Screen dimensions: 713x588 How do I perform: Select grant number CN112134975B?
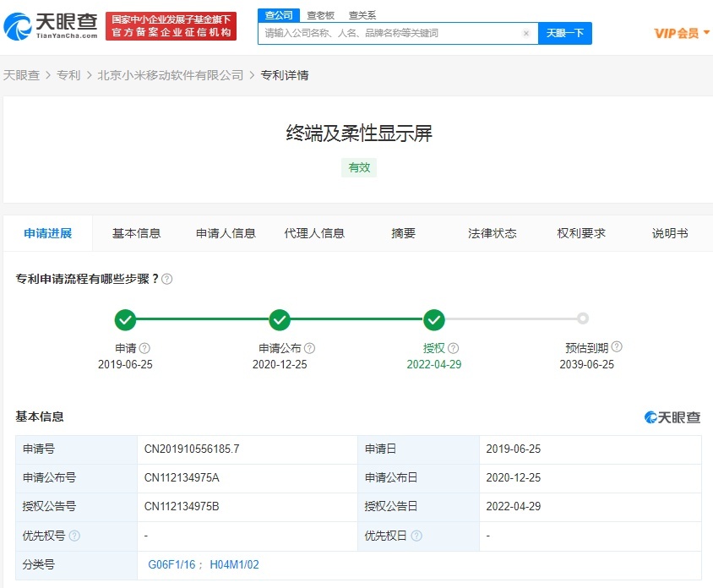[x=182, y=506]
